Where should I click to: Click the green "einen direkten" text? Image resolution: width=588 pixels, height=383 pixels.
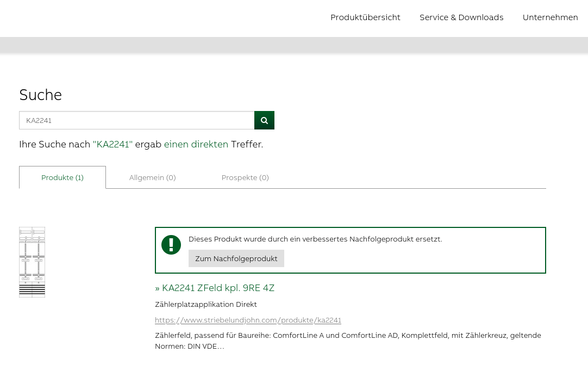pos(196,144)
